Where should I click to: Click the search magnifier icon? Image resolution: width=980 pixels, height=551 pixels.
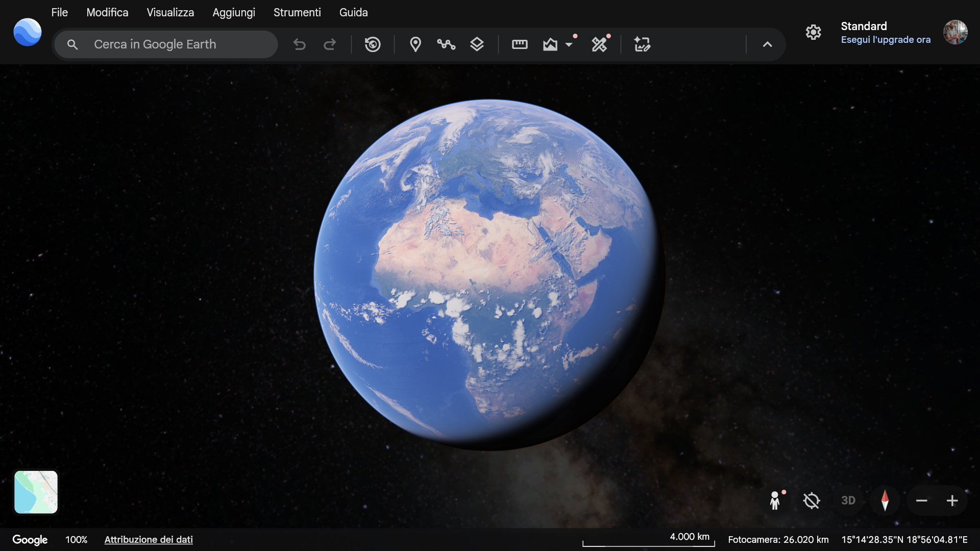pos(72,44)
